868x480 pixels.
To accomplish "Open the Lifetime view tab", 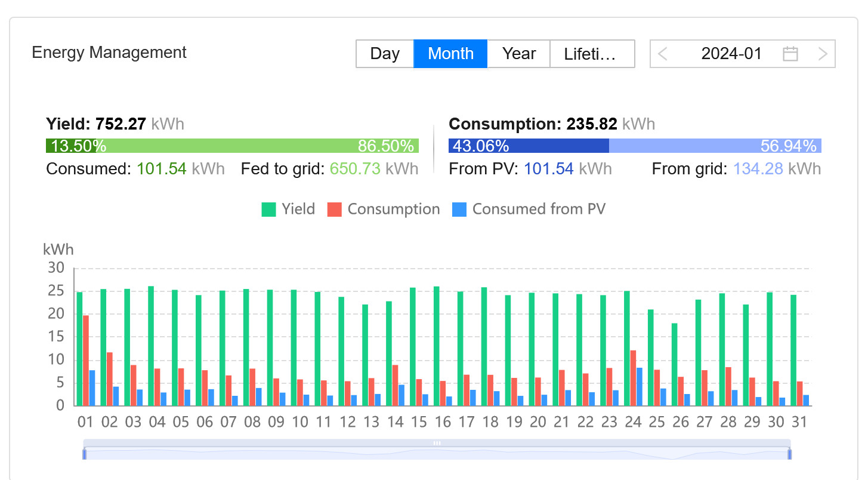I will tap(592, 54).
